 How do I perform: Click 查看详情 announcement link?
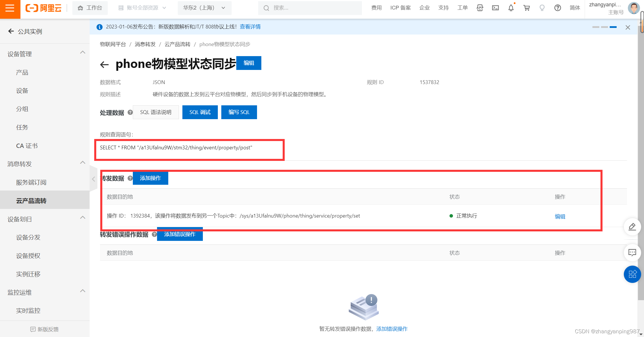pos(250,27)
